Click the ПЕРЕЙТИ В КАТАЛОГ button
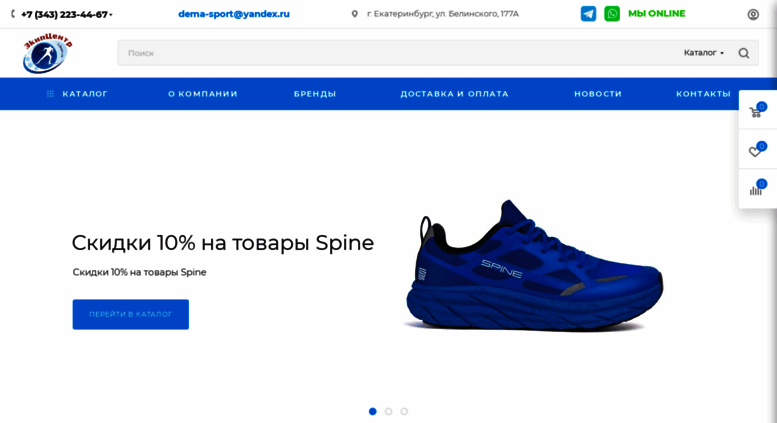 point(130,314)
